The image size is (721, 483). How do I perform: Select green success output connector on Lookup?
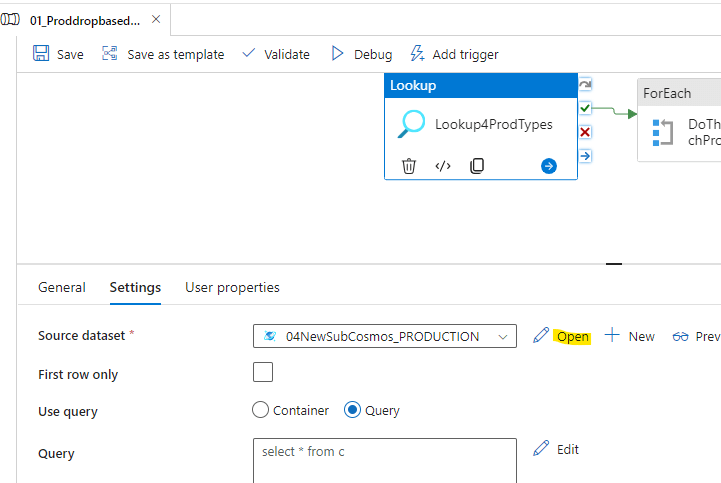(585, 108)
